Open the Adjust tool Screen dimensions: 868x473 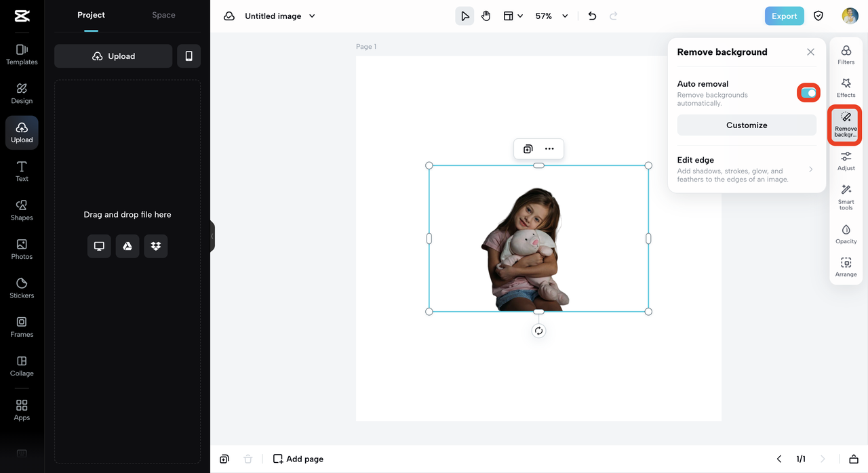(846, 161)
